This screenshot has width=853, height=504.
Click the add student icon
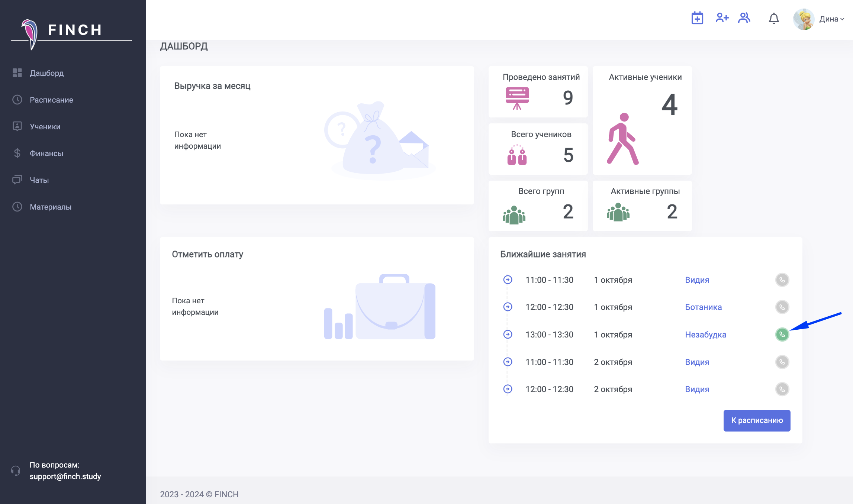[x=722, y=18]
